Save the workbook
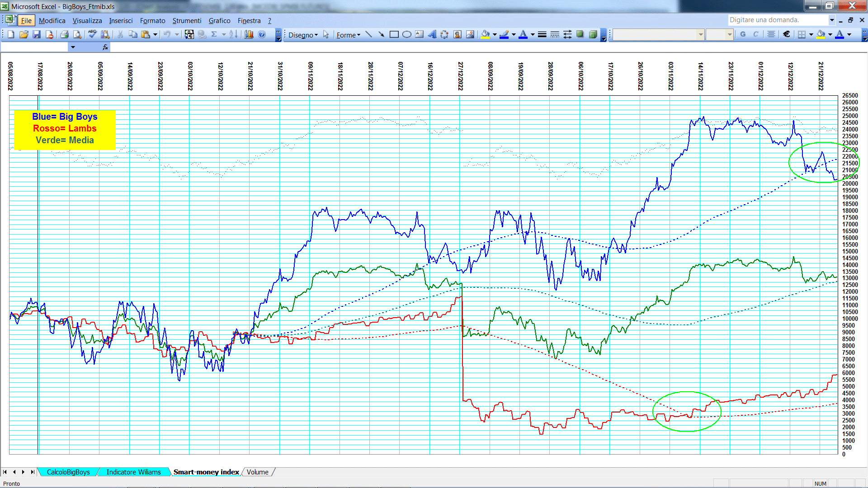Screen dimensions: 868x488 37,34
